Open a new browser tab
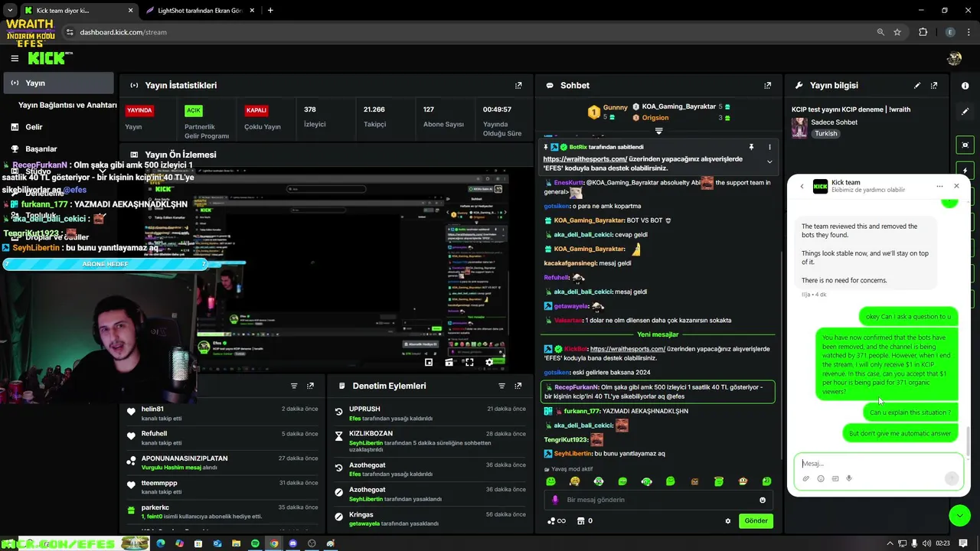 [270, 11]
